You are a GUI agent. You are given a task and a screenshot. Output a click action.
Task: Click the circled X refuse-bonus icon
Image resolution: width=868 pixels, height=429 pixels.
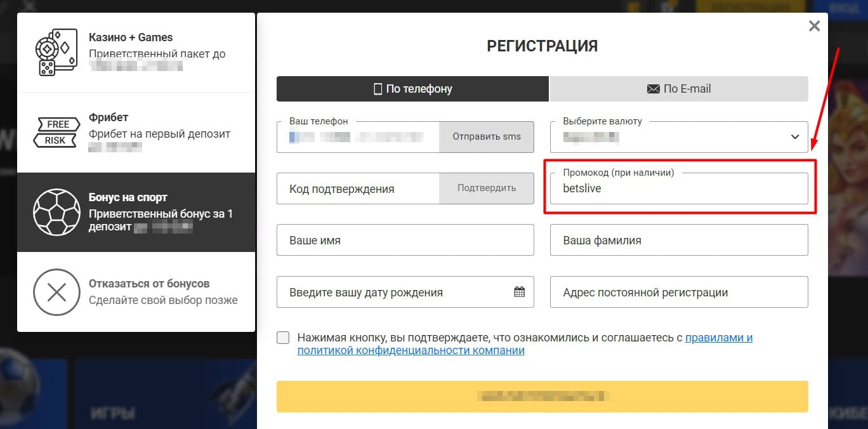tap(56, 292)
